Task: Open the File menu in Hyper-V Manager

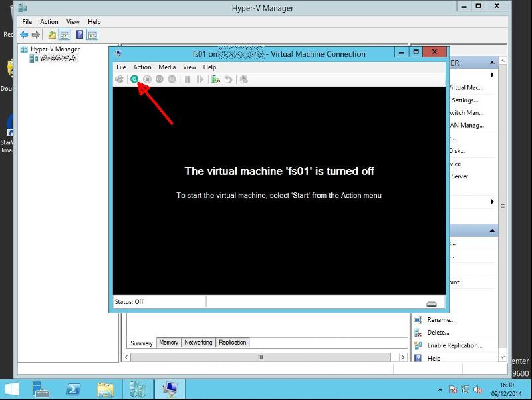Action: coord(27,22)
